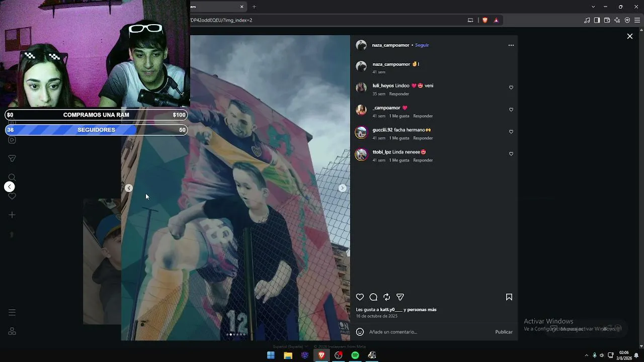The width and height of the screenshot is (644, 362).
Task: View likes on the ttobi_lpz comment
Action: tap(399, 160)
